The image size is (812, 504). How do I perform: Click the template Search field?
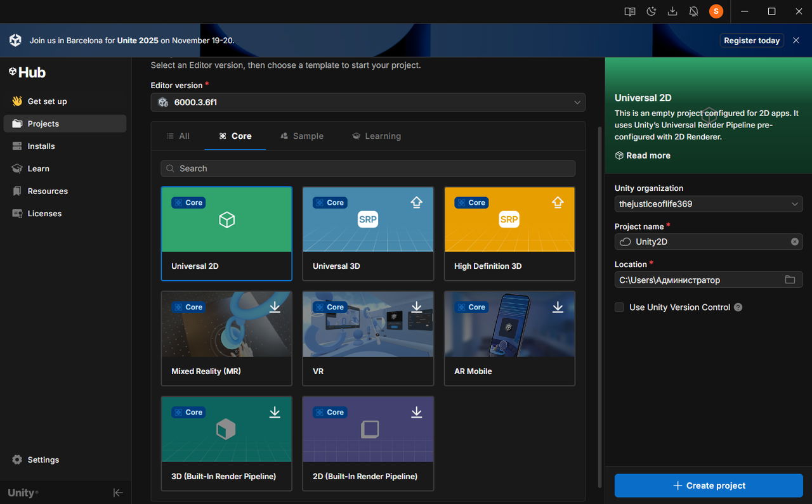(368, 169)
